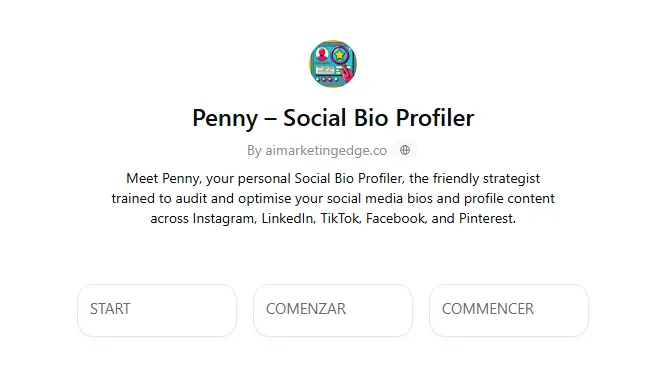
Task: Click the word Pinterest in the description
Action: [487, 218]
